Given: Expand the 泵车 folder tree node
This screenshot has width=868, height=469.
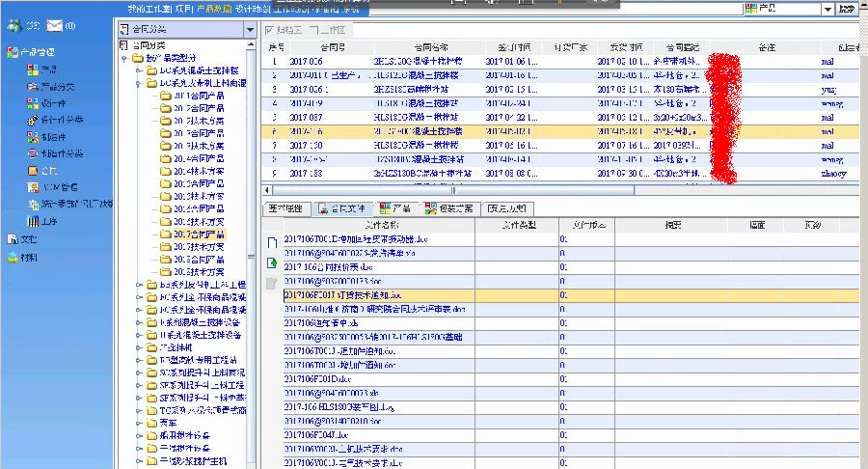Looking at the screenshot, I should click(140, 422).
